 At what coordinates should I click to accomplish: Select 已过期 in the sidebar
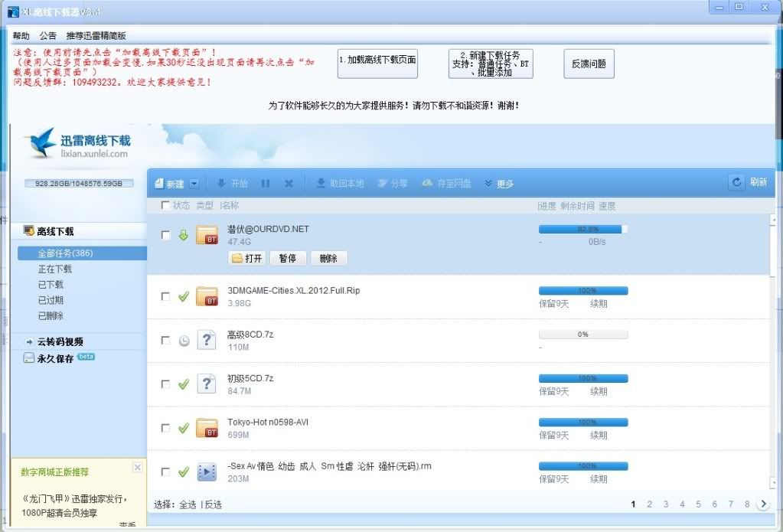tap(51, 300)
